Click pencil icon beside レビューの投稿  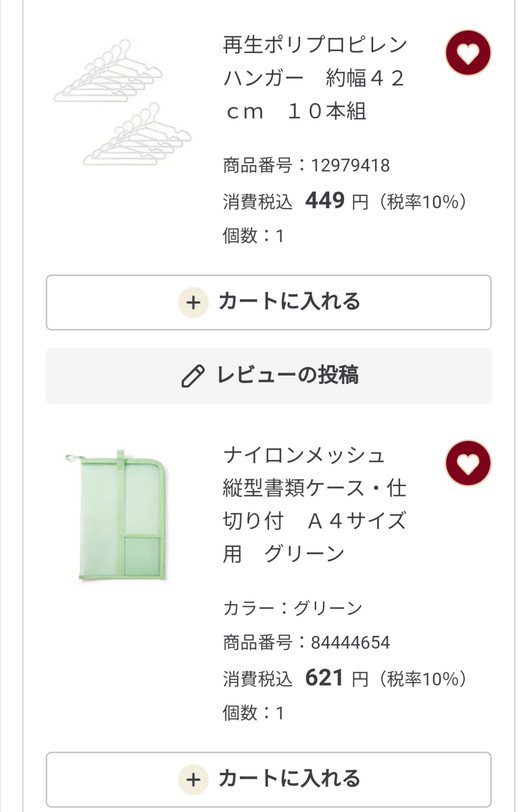[x=193, y=376]
